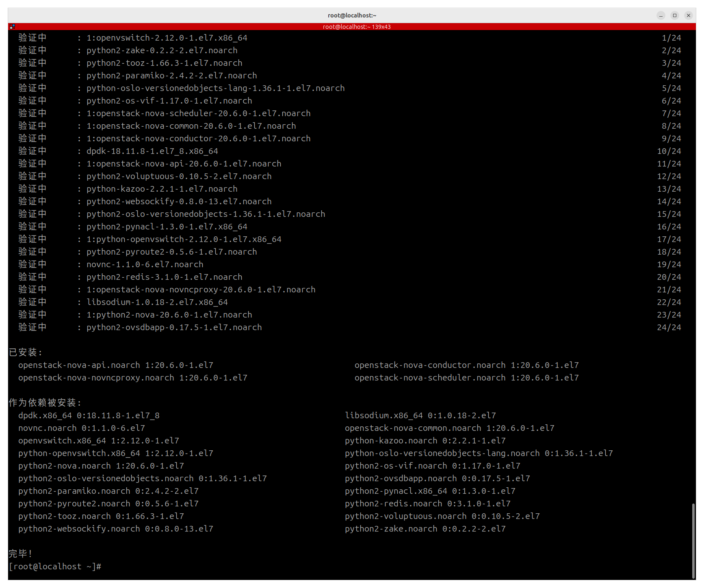Click dependency python2-pynacl.x86_64 0:1.3.0-1.el7
This screenshot has width=704, height=588.
click(430, 491)
